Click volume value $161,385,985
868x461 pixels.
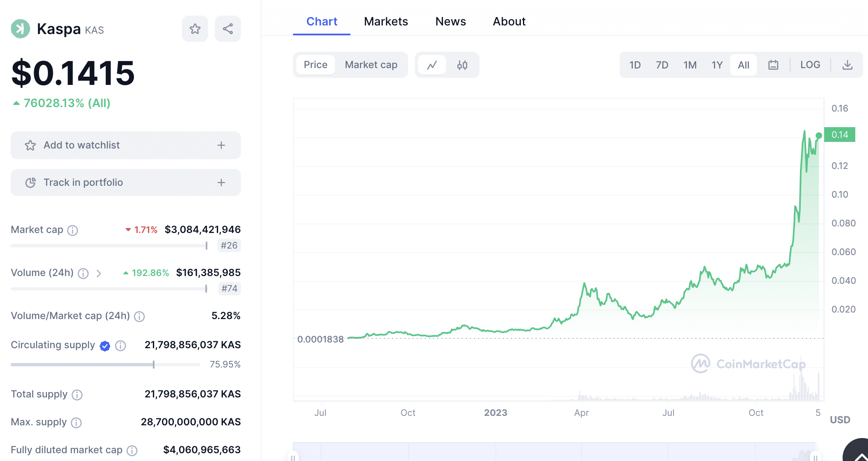[x=209, y=272]
